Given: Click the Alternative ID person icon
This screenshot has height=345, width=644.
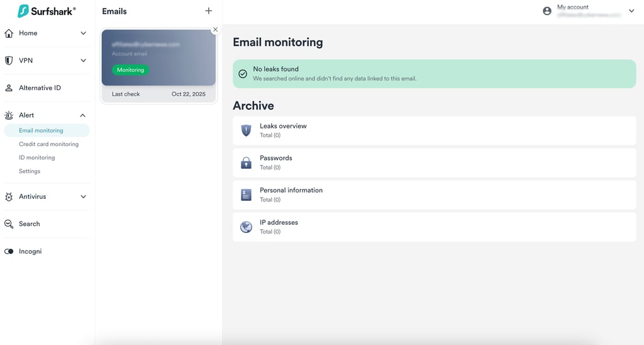Looking at the screenshot, I should pos(9,88).
